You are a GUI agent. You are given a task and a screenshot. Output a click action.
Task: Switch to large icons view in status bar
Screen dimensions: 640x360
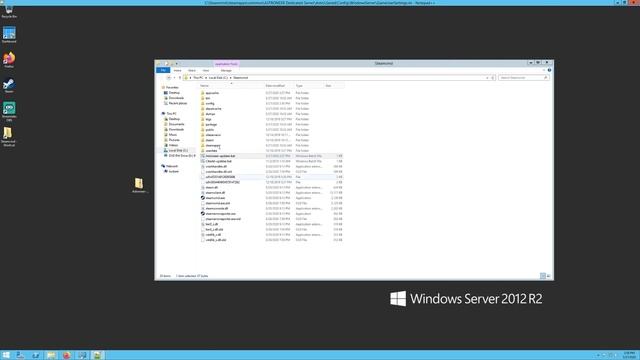point(548,276)
